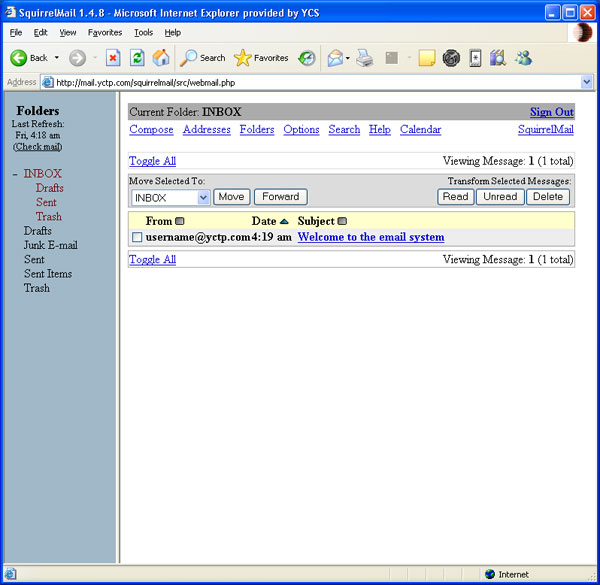The height and width of the screenshot is (585, 600).
Task: Check the message from username@yctp.com checkbox
Action: (x=137, y=237)
